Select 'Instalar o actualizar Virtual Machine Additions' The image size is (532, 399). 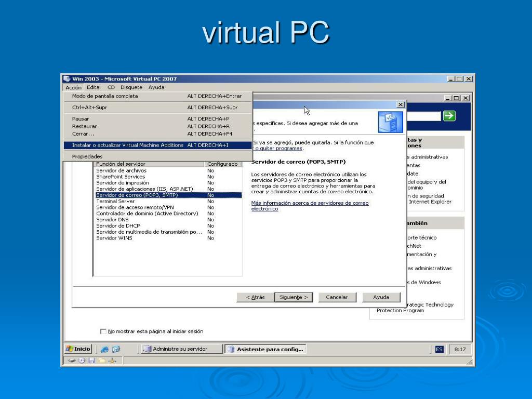coord(158,145)
